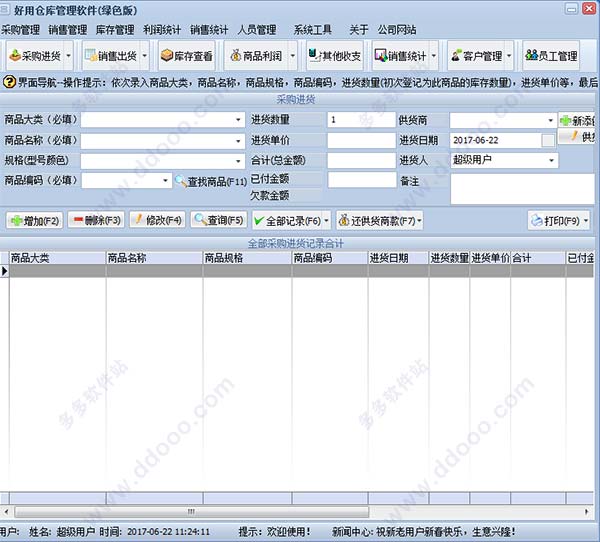Click the supplier edit button with pencil icon
Image resolution: width=600 pixels, height=542 pixels.
click(x=578, y=136)
